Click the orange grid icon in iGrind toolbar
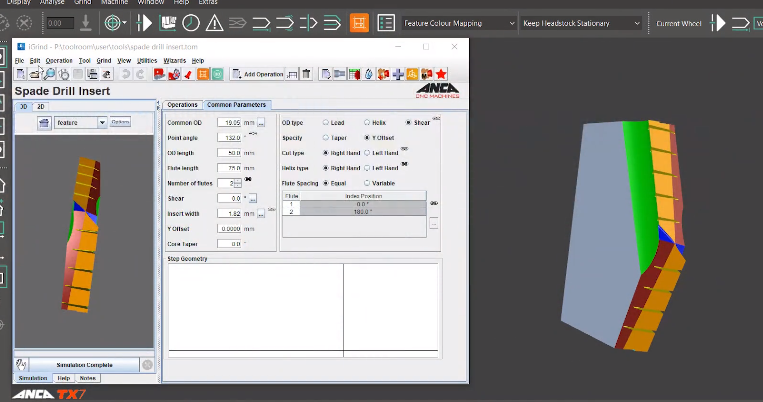Viewport: 763px width, 402px height. [x=203, y=74]
